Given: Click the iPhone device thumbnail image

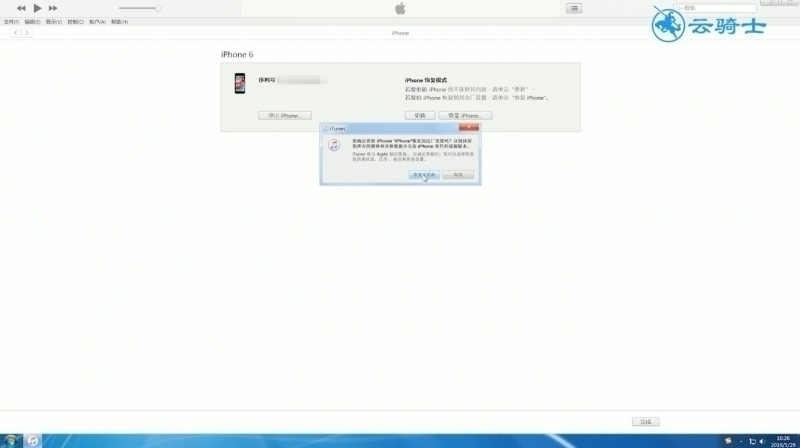Looking at the screenshot, I should (240, 83).
